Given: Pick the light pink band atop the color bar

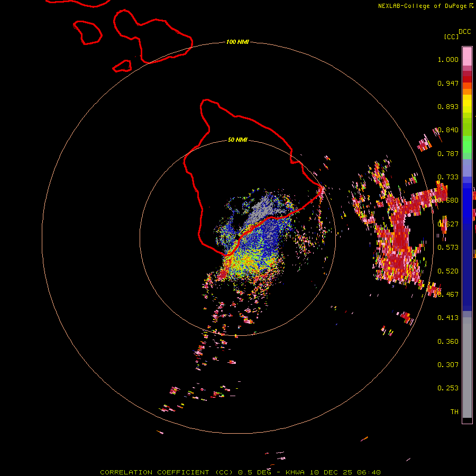Looking at the screenshot, I should click(467, 56).
